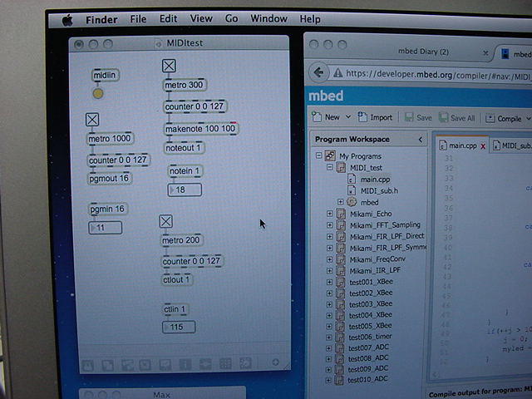The width and height of the screenshot is (532, 399).
Task: Select the main.cpp editor tab
Action: pyautogui.click(x=463, y=145)
